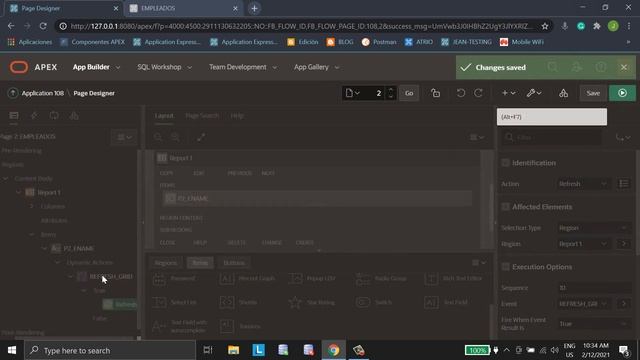
Task: Open the page selector icon in toolbar
Action: pos(353,93)
